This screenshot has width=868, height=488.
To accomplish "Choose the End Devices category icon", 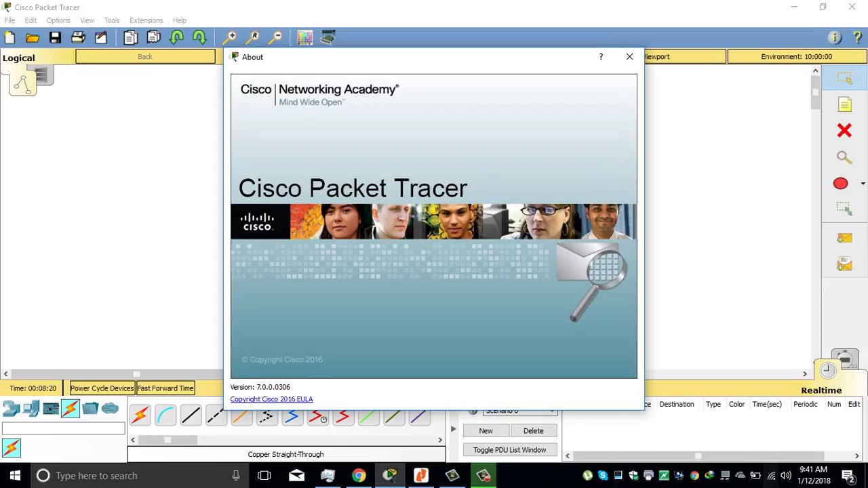I will [x=31, y=409].
